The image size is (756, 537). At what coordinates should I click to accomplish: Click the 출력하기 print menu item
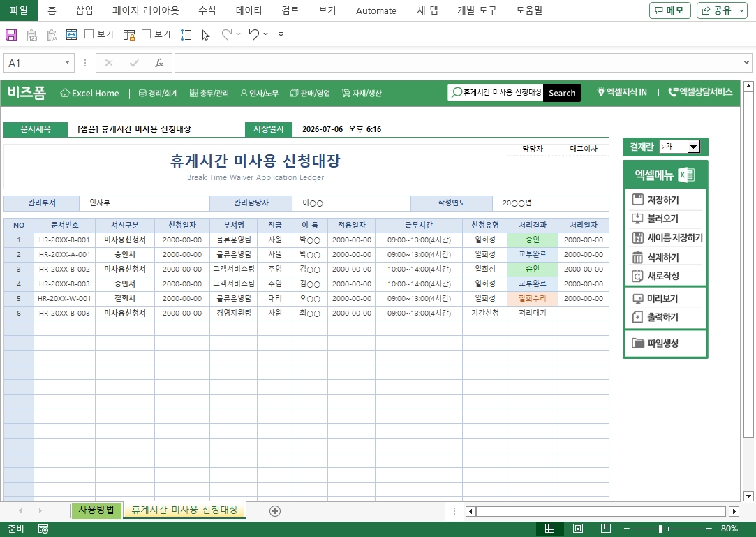(x=665, y=317)
